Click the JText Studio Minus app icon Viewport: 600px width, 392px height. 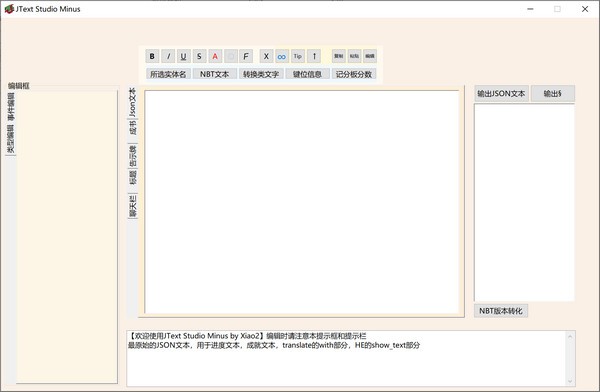9,9
